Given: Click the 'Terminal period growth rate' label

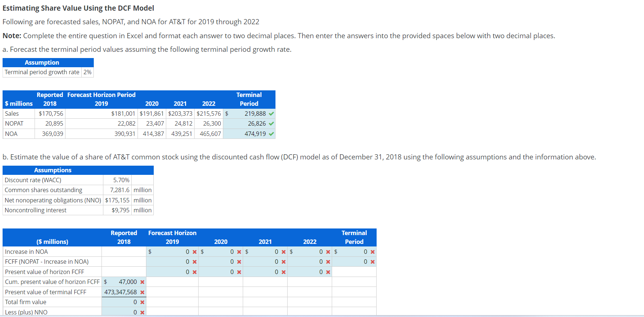Looking at the screenshot, I should pos(42,72).
